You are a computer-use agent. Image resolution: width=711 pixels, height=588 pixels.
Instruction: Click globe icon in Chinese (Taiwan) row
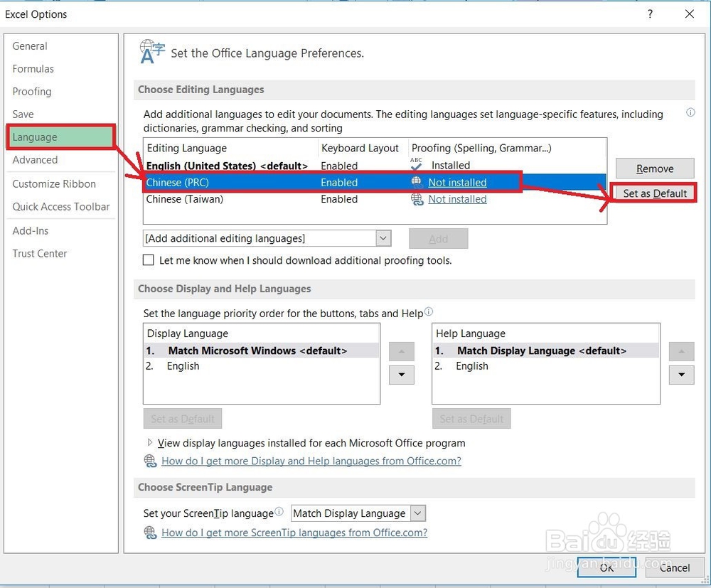(x=417, y=199)
